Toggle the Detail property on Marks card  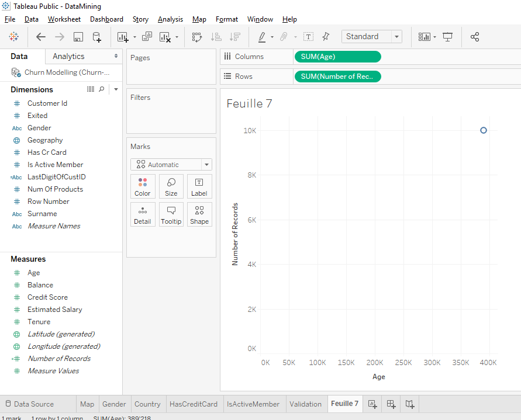pyautogui.click(x=143, y=214)
